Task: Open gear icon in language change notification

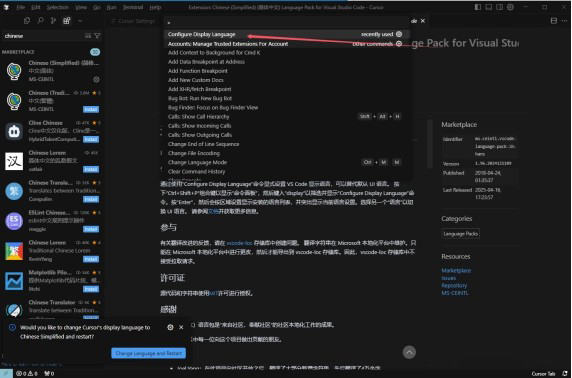Action: [x=170, y=327]
